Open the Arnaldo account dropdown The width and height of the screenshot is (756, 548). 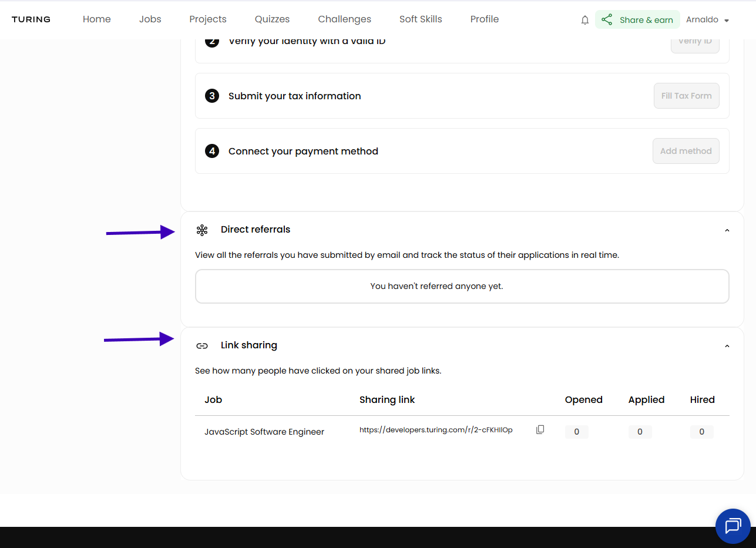(707, 19)
